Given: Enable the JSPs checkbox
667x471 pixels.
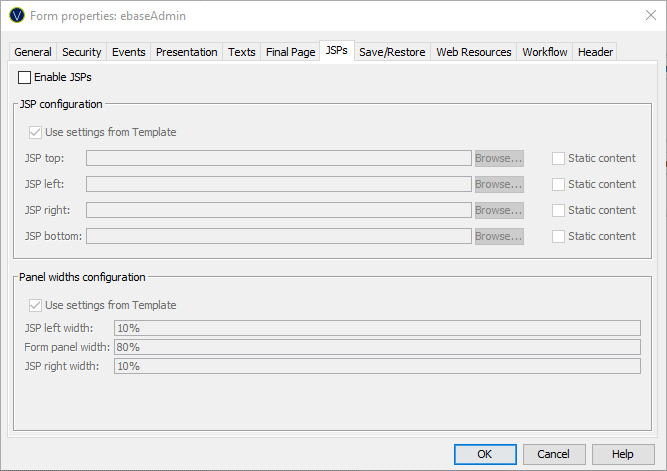Looking at the screenshot, I should pyautogui.click(x=25, y=77).
